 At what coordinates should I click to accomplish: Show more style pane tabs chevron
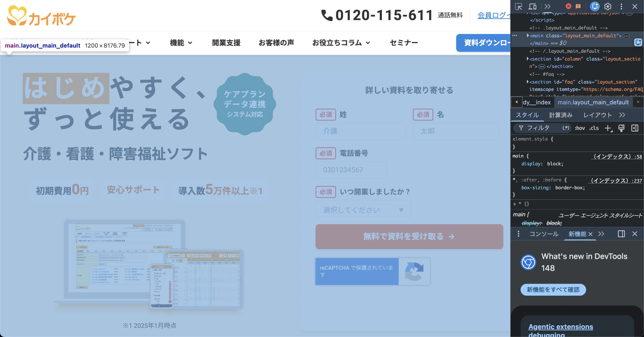pyautogui.click(x=622, y=115)
